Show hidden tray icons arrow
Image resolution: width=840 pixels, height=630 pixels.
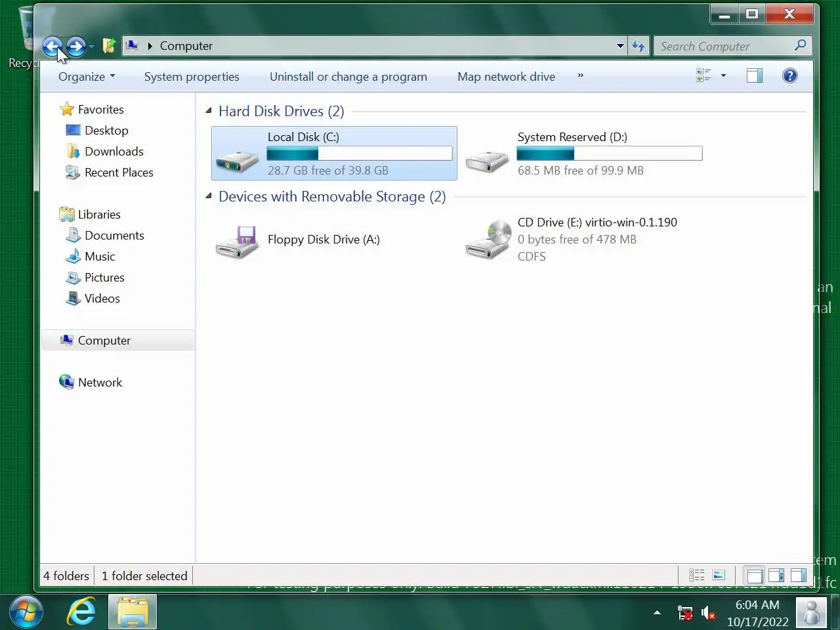click(x=657, y=612)
